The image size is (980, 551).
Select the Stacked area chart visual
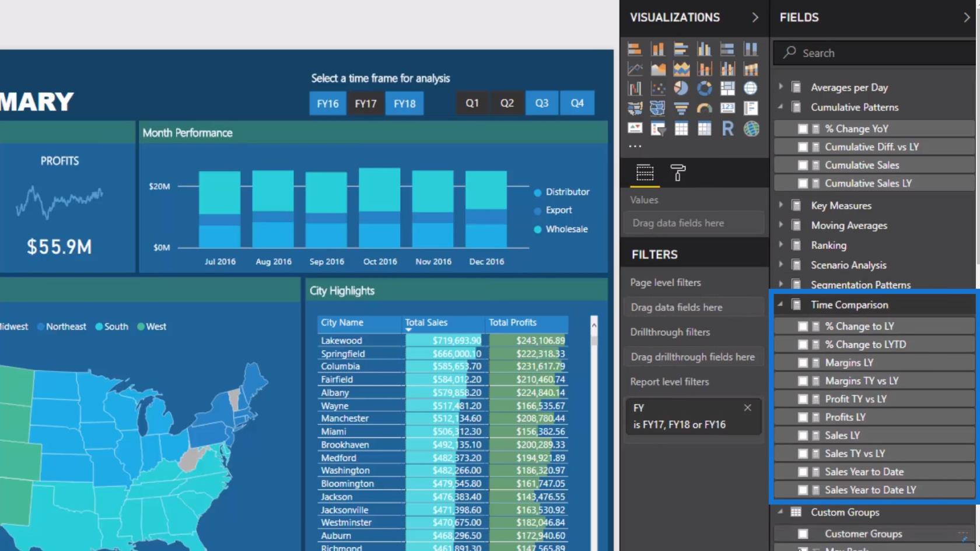pos(681,69)
